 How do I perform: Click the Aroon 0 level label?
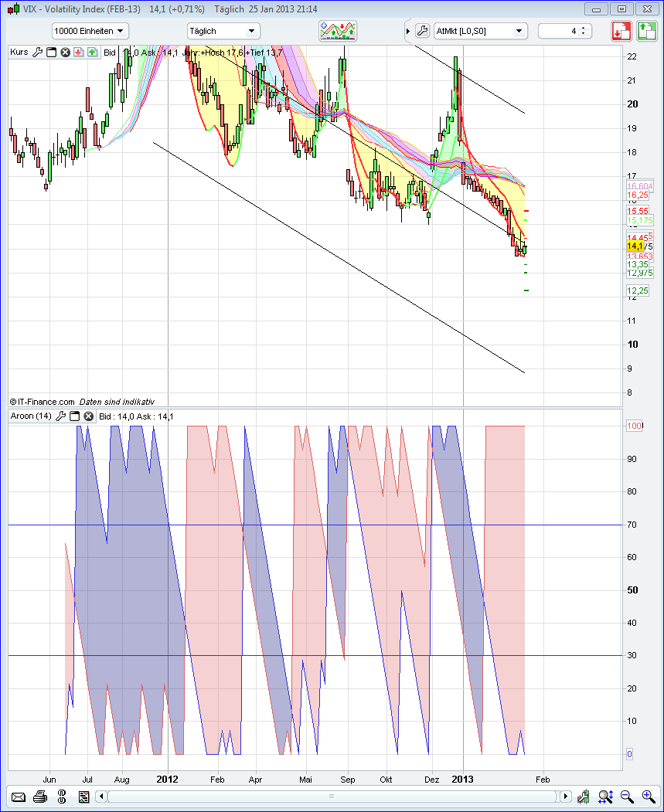pos(629,754)
